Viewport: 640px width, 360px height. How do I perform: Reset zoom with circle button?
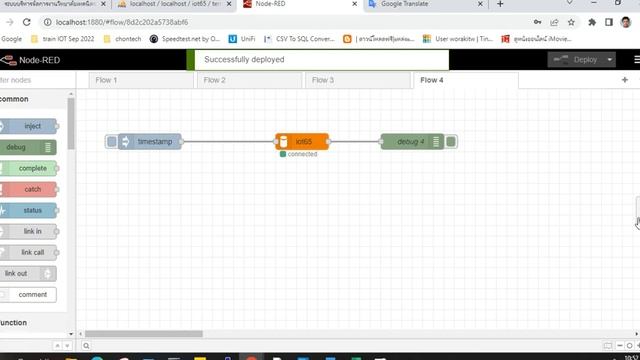coord(629,346)
